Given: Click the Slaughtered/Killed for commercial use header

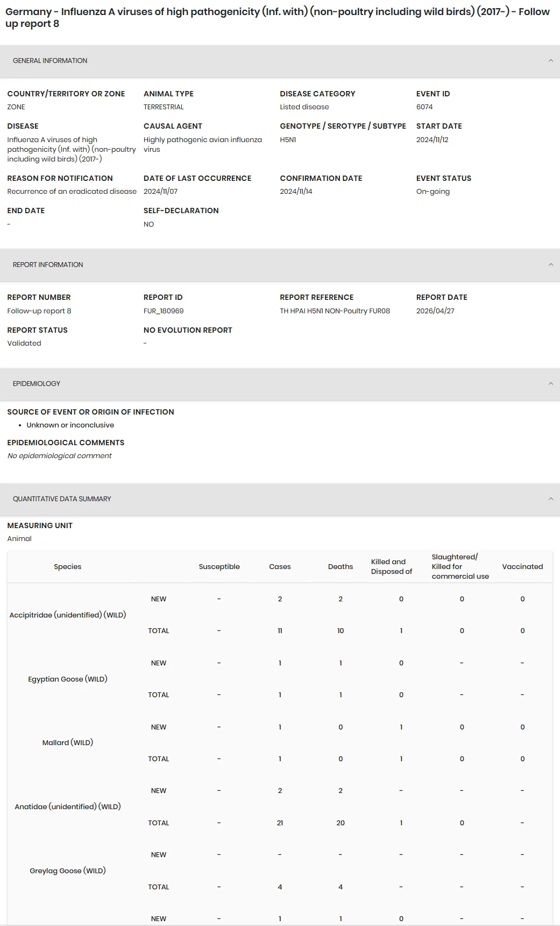Looking at the screenshot, I should [460, 567].
